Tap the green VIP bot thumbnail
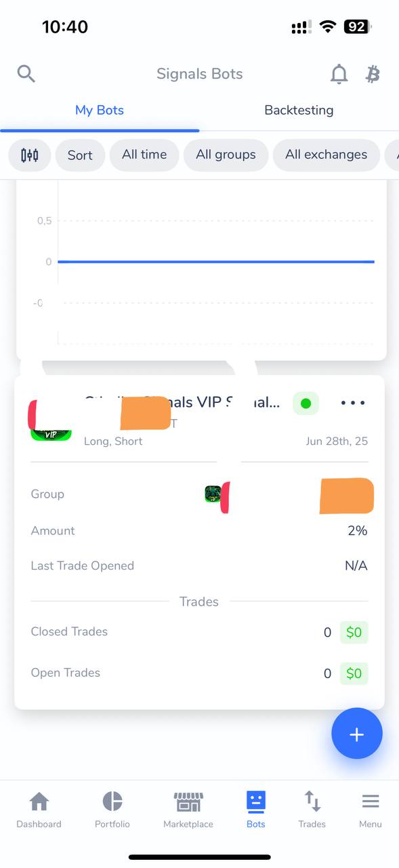This screenshot has height=868, width=399. tap(51, 432)
